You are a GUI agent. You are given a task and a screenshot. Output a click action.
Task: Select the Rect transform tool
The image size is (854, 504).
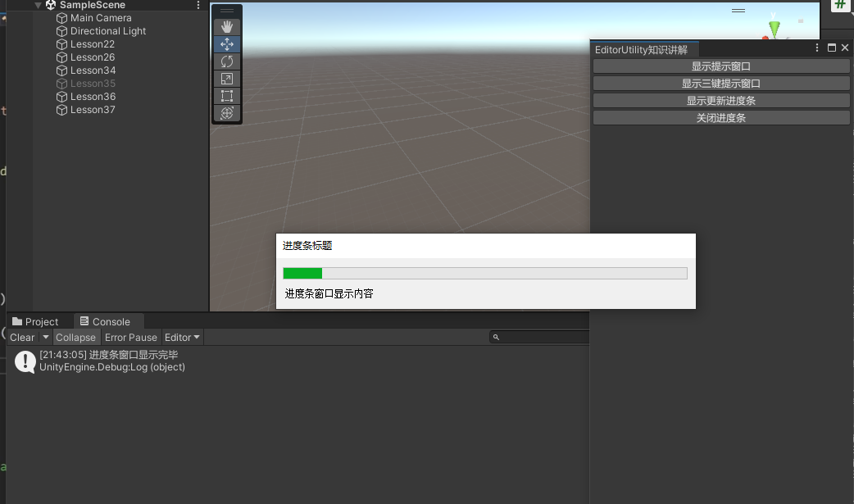[x=227, y=96]
